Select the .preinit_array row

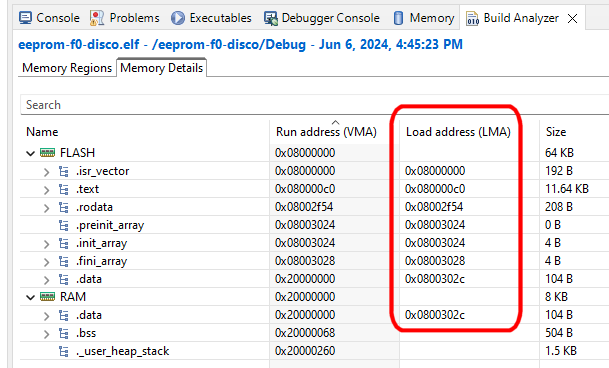[315, 225]
